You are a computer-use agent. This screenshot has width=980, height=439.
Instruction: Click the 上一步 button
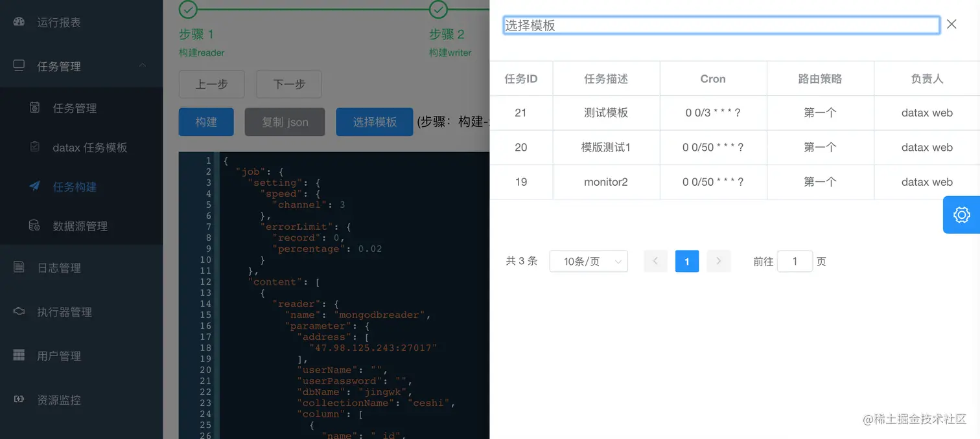(212, 84)
